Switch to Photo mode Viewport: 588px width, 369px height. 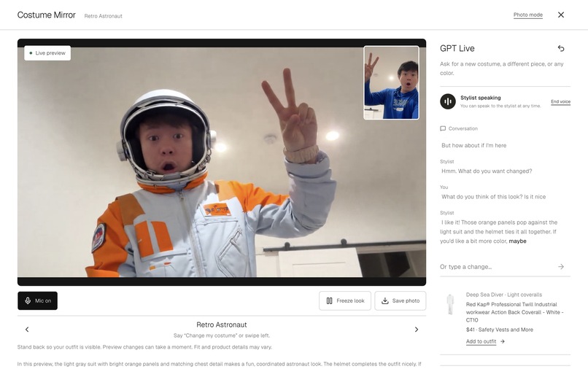(x=527, y=15)
